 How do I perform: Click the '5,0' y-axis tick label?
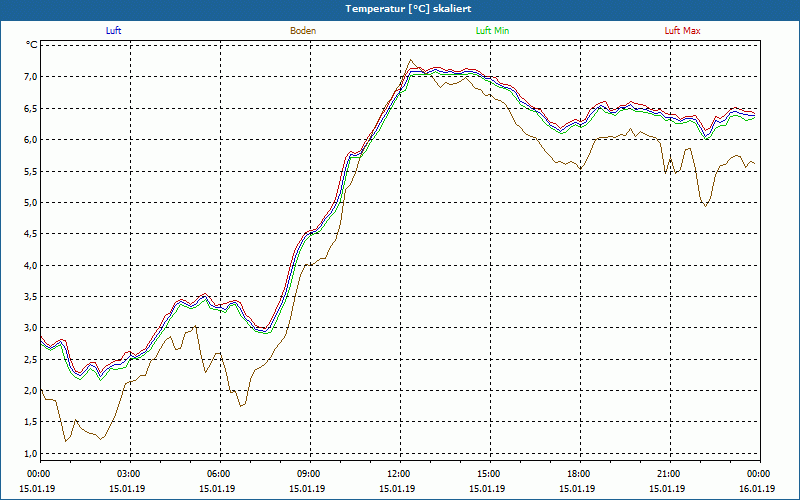(x=31, y=203)
